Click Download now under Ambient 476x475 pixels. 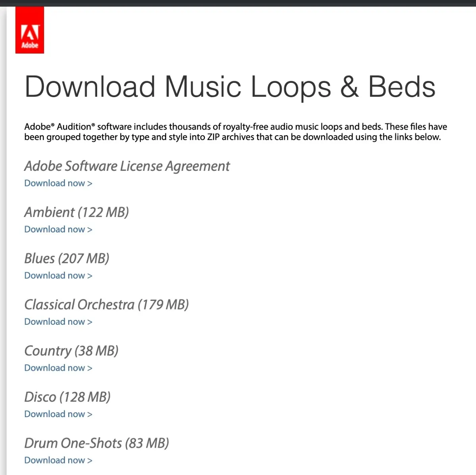(x=58, y=229)
